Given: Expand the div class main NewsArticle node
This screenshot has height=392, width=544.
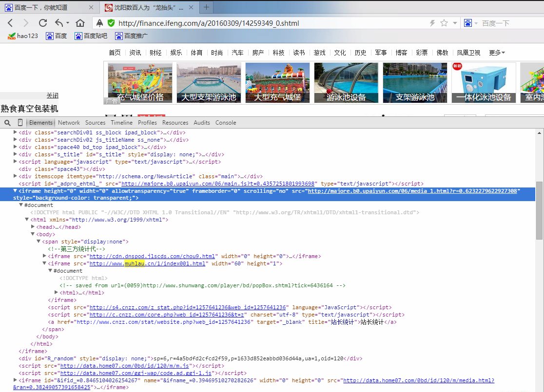Looking at the screenshot, I should 15,176.
